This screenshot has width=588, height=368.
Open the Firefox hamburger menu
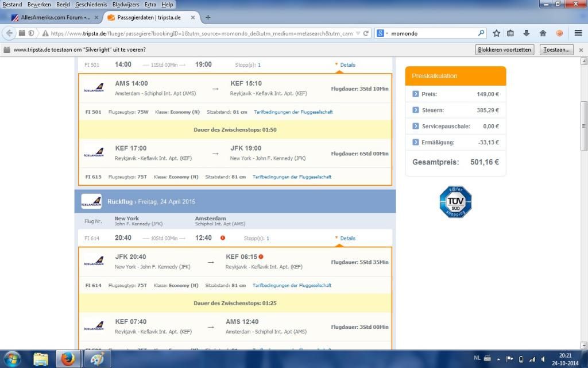click(578, 33)
